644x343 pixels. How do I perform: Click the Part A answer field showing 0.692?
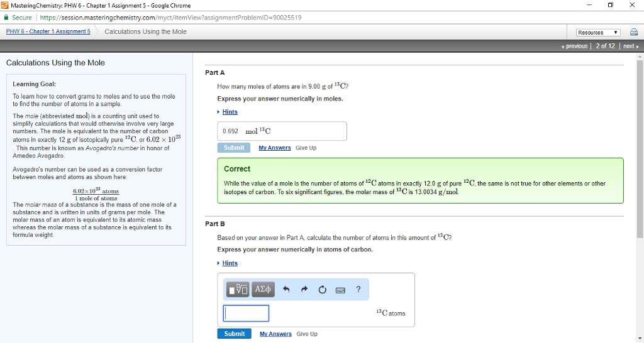(282, 131)
